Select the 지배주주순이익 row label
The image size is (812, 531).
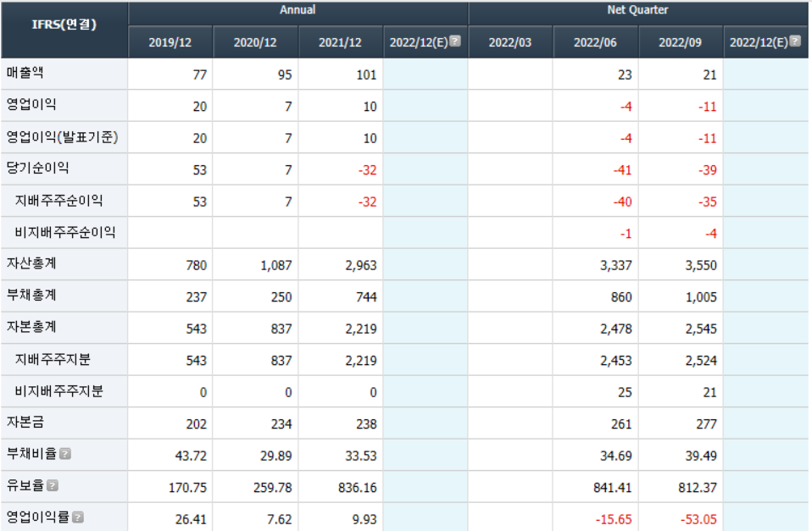pos(58,200)
